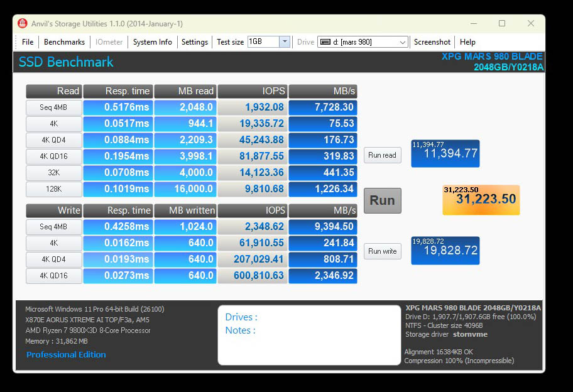
Task: Open the IOmeter menu
Action: point(109,42)
